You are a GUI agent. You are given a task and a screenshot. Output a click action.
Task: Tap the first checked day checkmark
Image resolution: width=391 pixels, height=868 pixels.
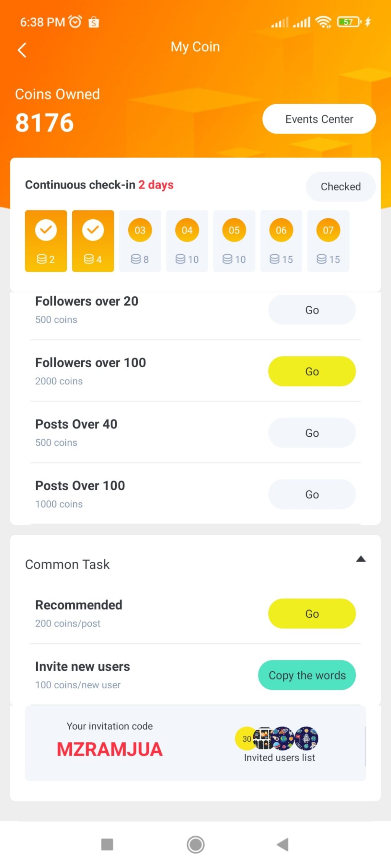(46, 230)
